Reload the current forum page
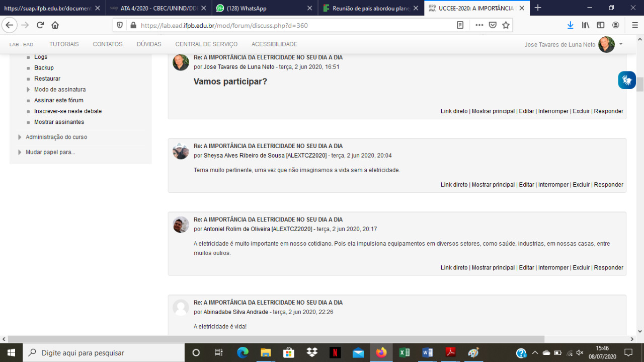 tap(40, 25)
